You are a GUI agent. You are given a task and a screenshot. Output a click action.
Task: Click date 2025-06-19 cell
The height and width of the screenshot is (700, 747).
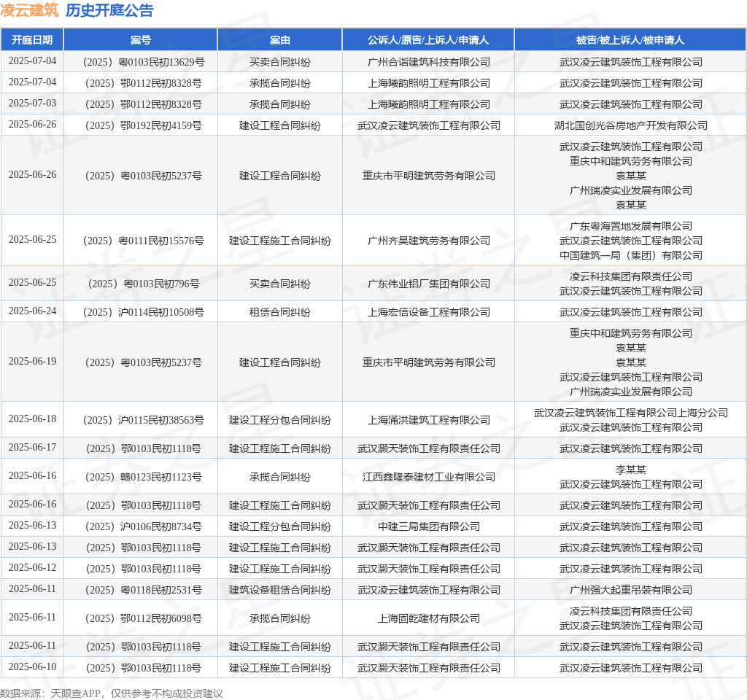pos(32,362)
